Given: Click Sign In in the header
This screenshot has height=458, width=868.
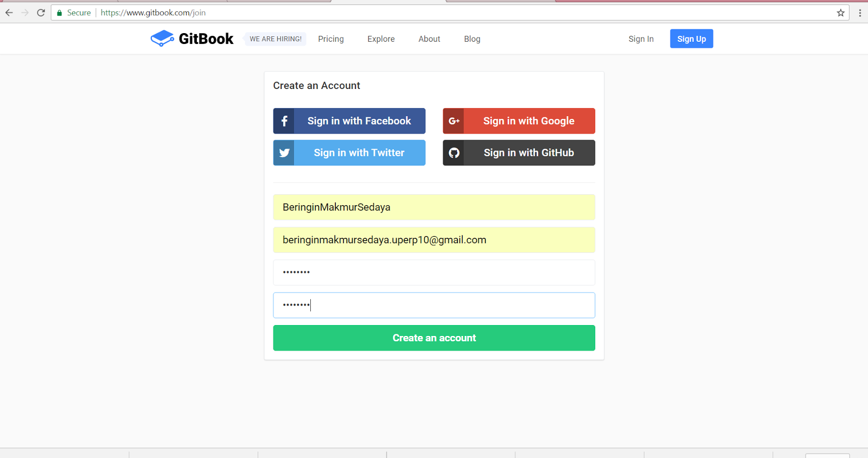Looking at the screenshot, I should [641, 39].
